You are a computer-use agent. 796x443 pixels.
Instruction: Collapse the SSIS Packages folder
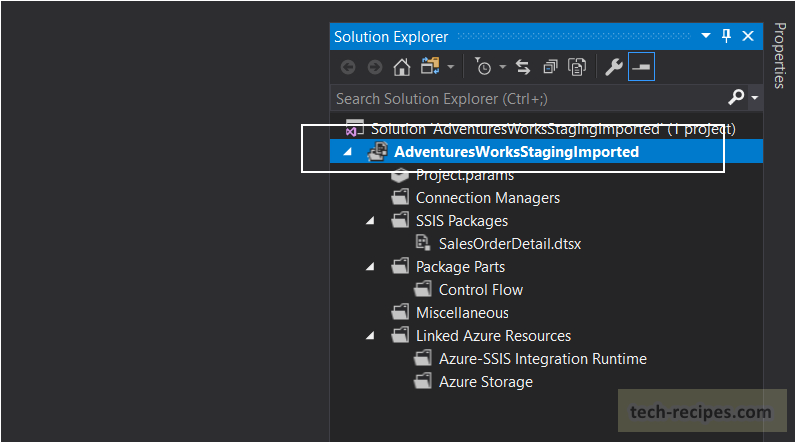[x=371, y=221]
